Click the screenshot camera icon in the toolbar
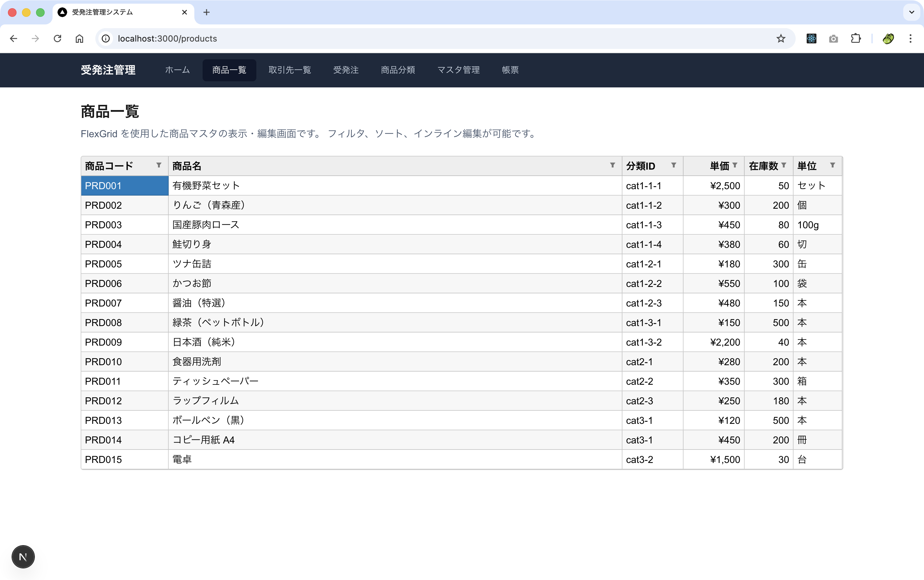The image size is (924, 580). point(833,39)
